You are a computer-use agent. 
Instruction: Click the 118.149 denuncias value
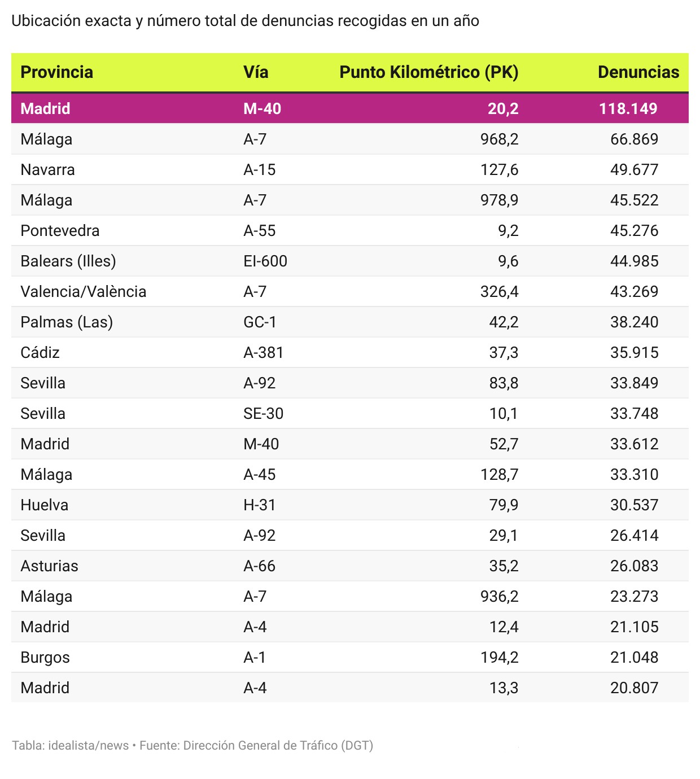628,108
